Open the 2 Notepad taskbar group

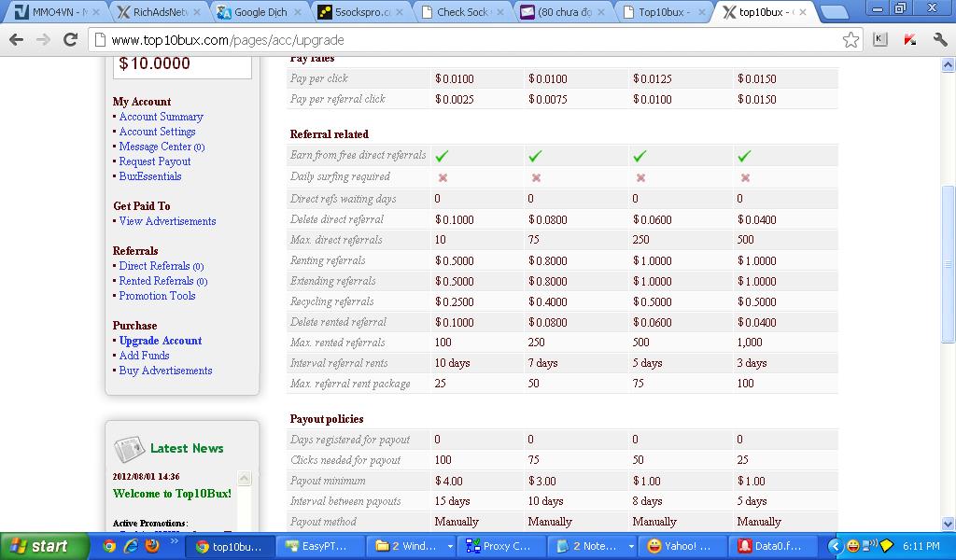[593, 547]
